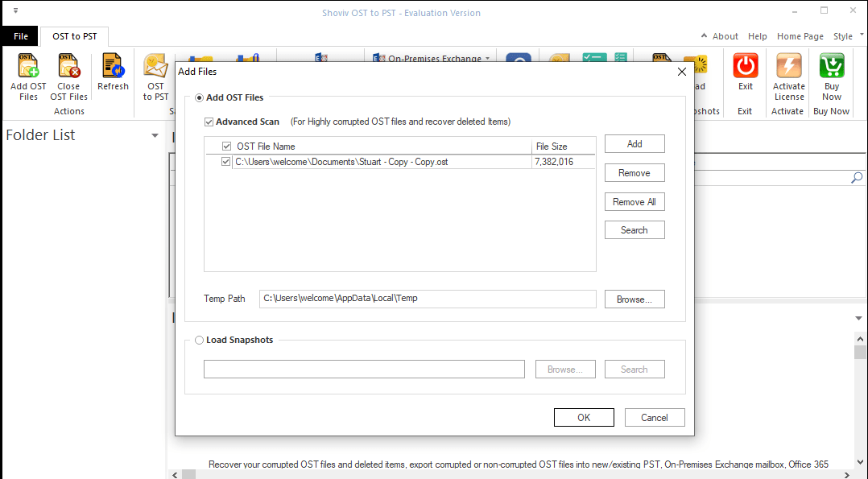
Task: Switch to the File tab
Action: (x=19, y=35)
